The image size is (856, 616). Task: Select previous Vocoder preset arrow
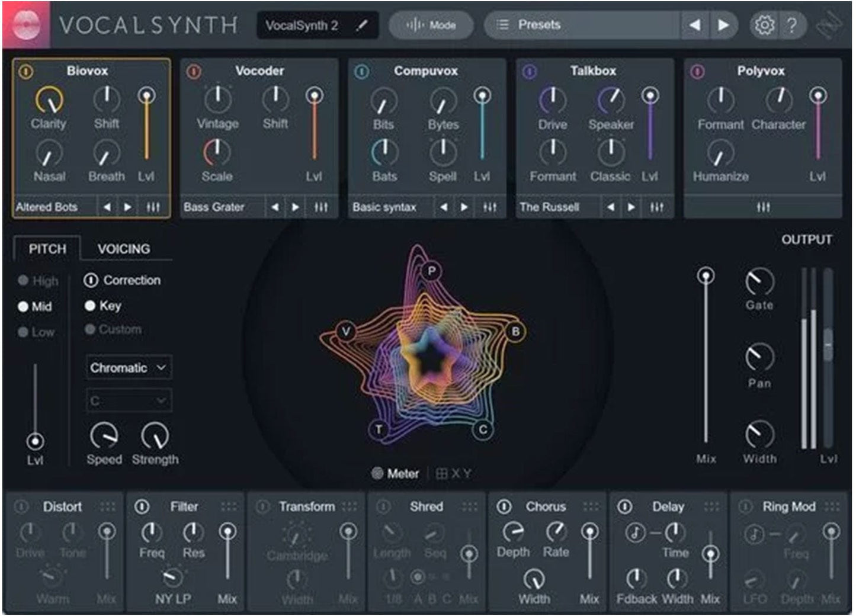(x=275, y=207)
